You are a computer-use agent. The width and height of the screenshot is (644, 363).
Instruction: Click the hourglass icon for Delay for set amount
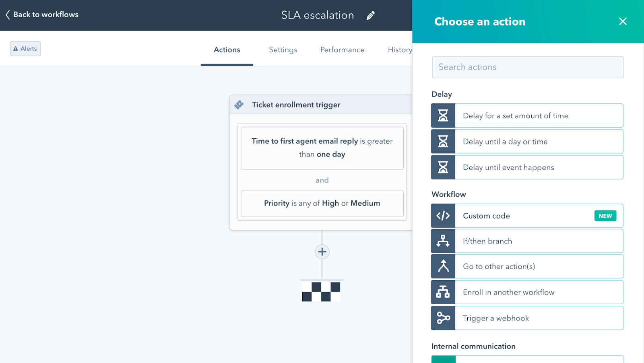tap(443, 115)
